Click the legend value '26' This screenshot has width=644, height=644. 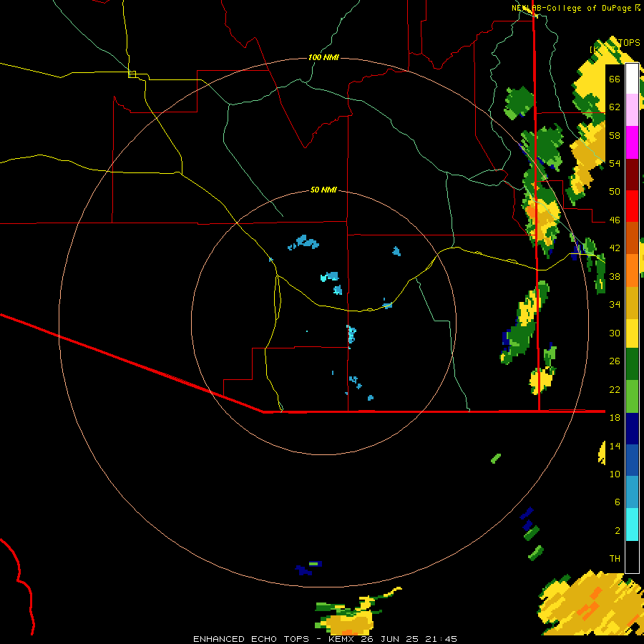pyautogui.click(x=615, y=361)
